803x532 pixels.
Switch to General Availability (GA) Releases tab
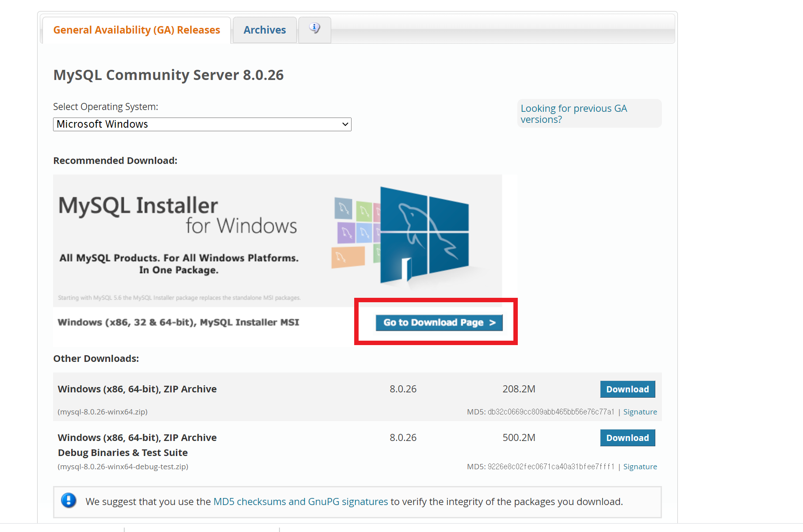click(x=136, y=30)
